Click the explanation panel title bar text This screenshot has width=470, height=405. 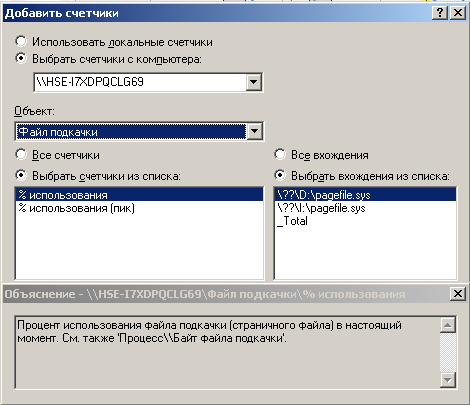tap(205, 294)
